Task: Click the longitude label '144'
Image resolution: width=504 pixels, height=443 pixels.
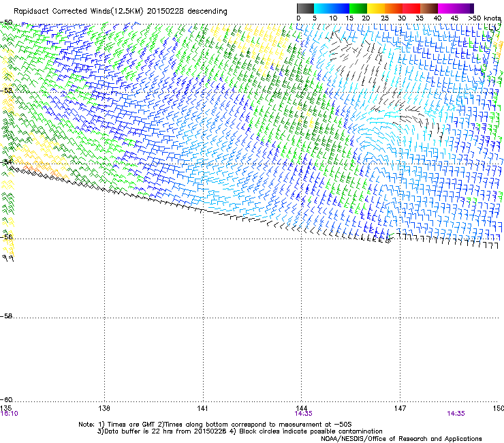Action: pos(302,408)
